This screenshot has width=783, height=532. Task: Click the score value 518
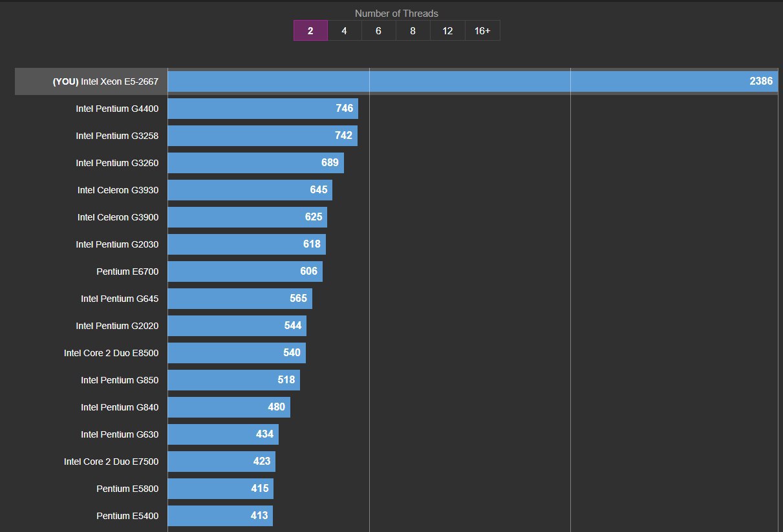[286, 380]
